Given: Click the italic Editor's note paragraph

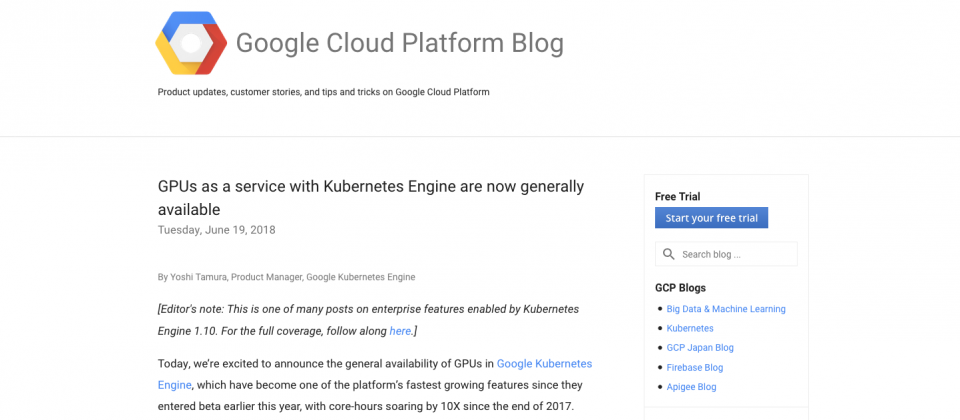Looking at the screenshot, I should (369, 320).
